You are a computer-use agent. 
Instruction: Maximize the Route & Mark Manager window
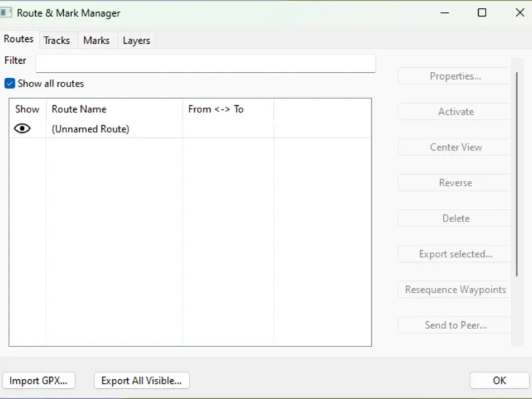point(481,13)
